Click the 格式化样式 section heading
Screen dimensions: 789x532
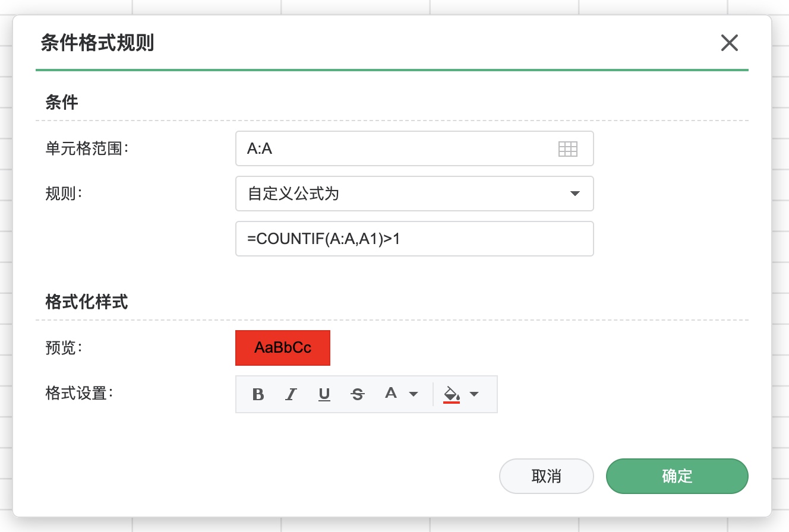(87, 302)
